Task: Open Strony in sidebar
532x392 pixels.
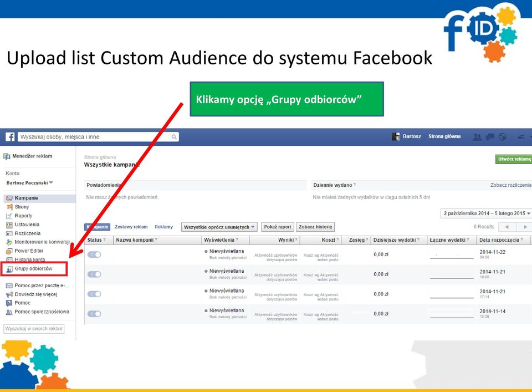Action: (x=22, y=207)
